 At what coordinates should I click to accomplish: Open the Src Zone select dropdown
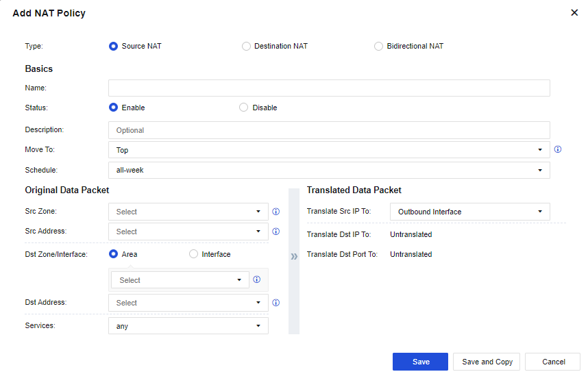click(188, 212)
